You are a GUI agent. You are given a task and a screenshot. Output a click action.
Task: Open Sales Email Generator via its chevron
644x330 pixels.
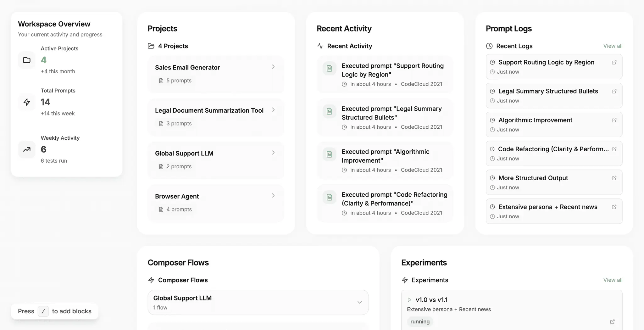(x=273, y=67)
